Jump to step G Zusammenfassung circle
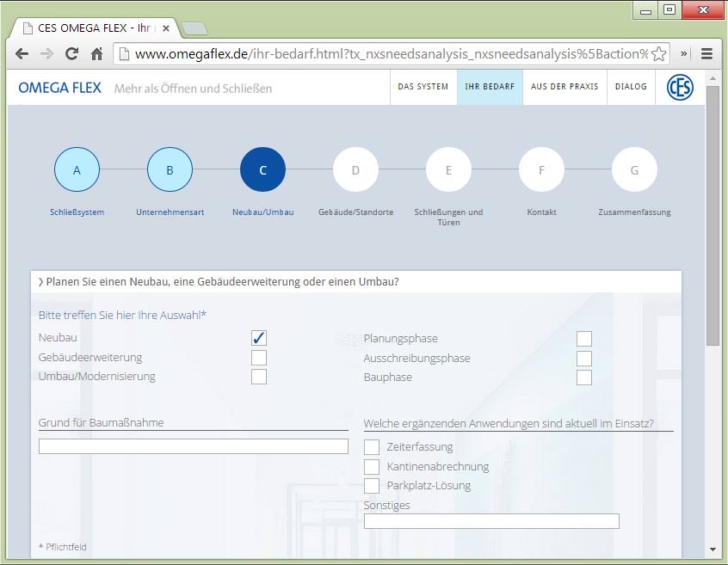Screen dimensions: 728x565 (634, 169)
